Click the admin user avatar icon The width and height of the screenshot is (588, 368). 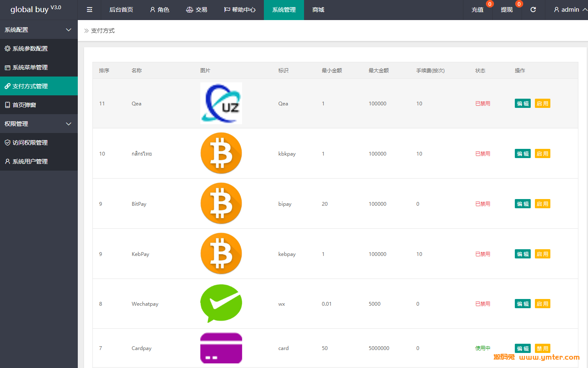(557, 10)
